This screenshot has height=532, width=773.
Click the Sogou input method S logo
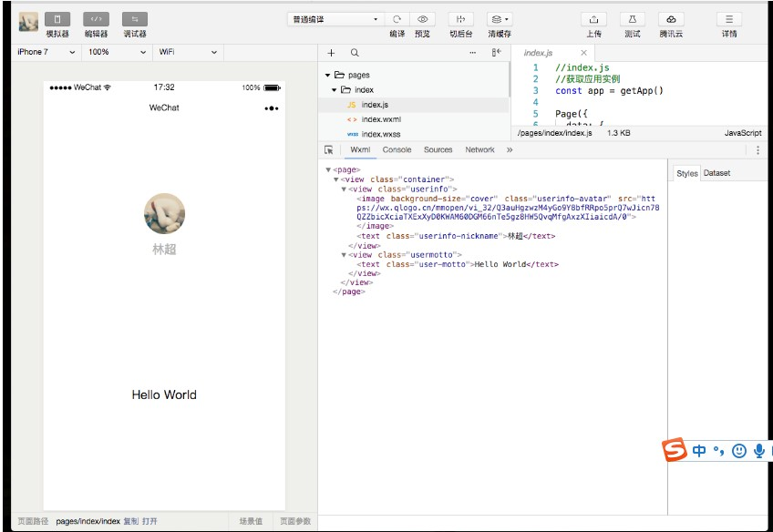coord(674,449)
